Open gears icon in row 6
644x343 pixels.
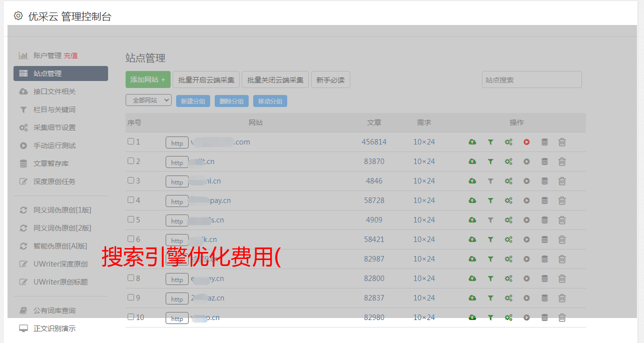508,239
